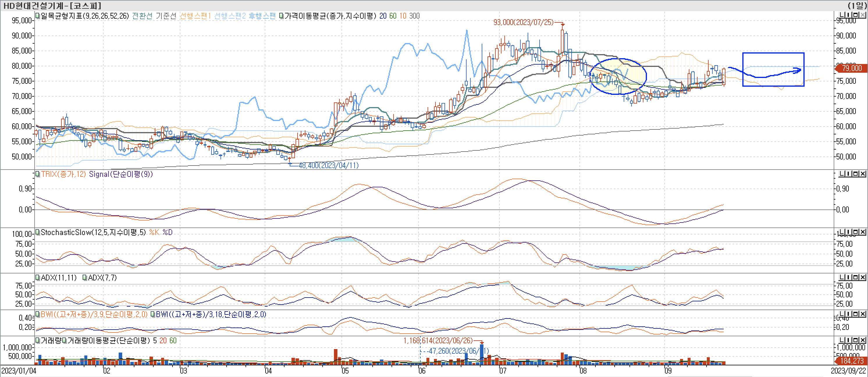Screen dimensions: 868x377
Task: Click the Signal(단순이평(9)) legend label
Action: (x=121, y=174)
